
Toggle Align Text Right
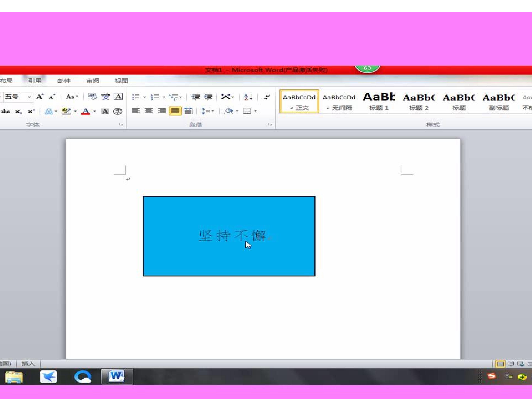pyautogui.click(x=162, y=111)
